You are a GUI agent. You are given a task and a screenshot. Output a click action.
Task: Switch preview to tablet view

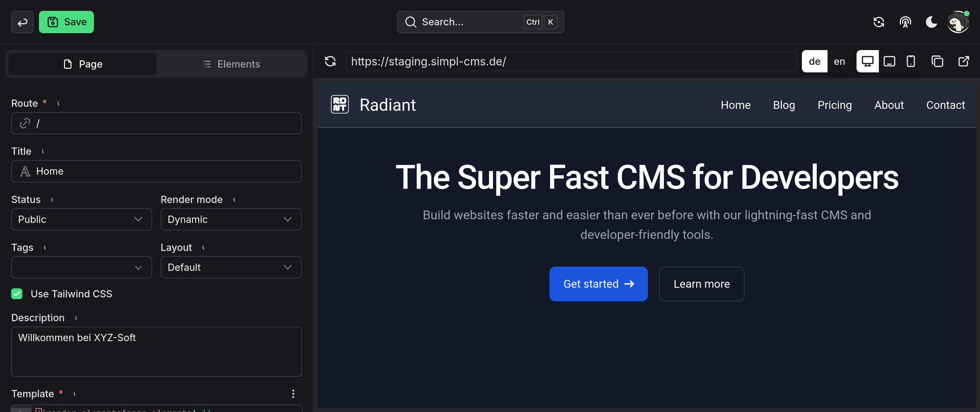pyautogui.click(x=889, y=61)
